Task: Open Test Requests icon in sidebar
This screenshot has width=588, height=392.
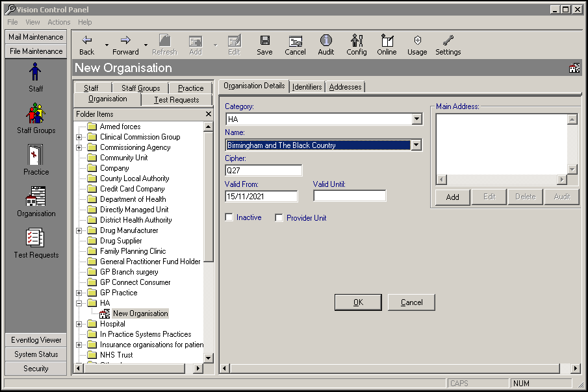Action: pyautogui.click(x=36, y=238)
